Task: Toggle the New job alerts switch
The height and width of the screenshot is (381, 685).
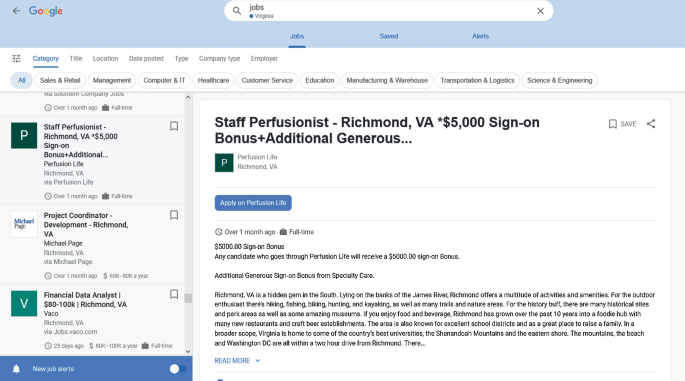Action: (x=178, y=369)
